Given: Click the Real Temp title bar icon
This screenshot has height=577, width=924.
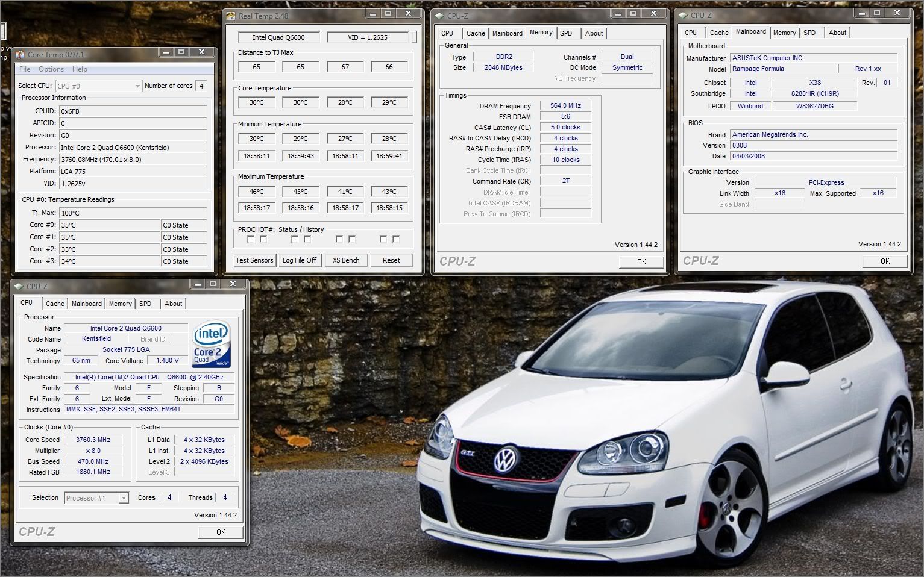Looking at the screenshot, I should 231,16.
